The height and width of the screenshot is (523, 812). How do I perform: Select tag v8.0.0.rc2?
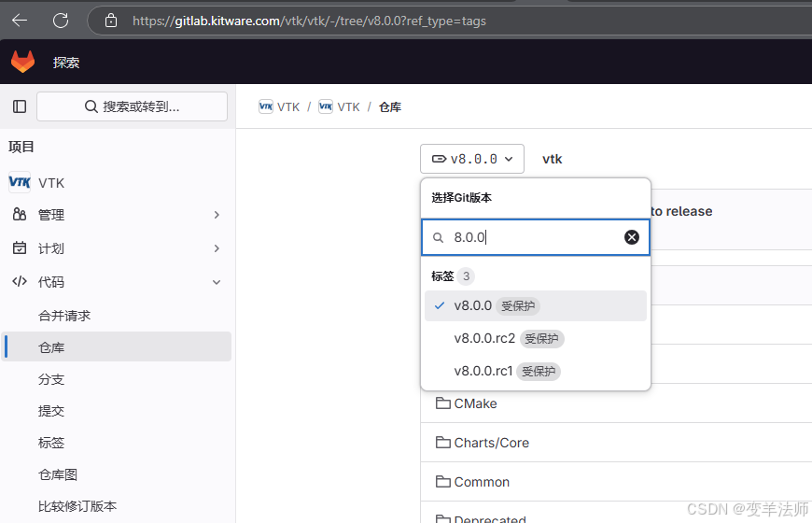click(x=536, y=338)
